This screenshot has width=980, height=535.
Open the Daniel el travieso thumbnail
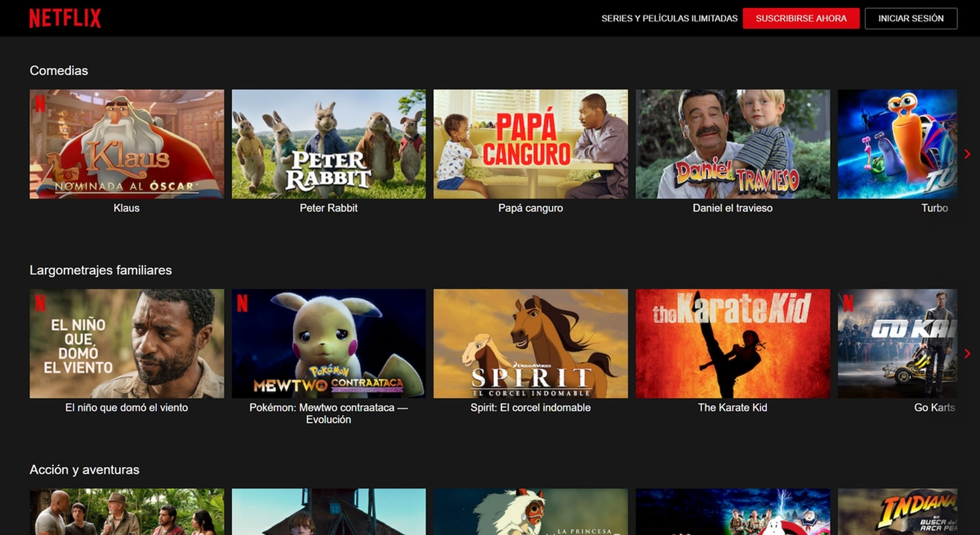pyautogui.click(x=733, y=144)
